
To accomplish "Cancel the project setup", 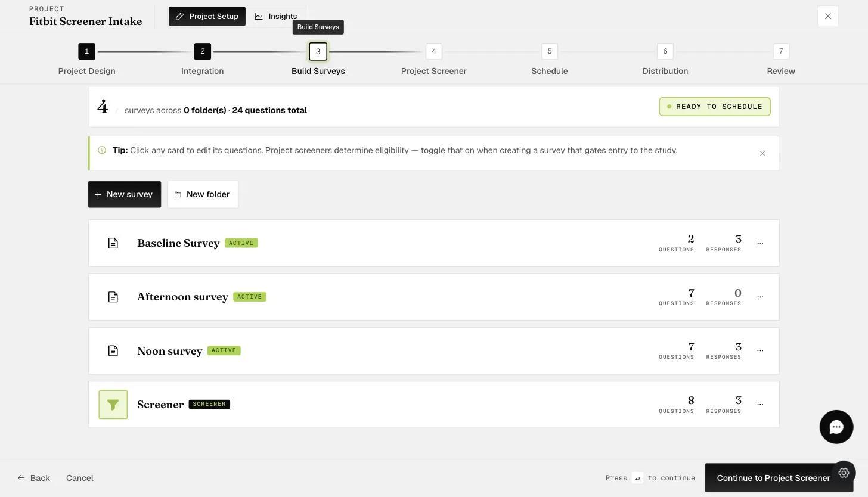I will click(x=80, y=478).
